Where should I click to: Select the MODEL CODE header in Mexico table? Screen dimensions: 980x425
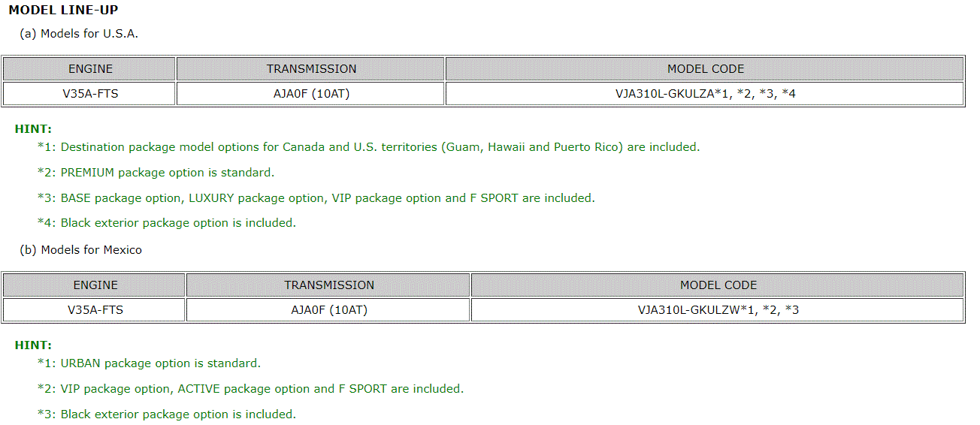pyautogui.click(x=718, y=285)
